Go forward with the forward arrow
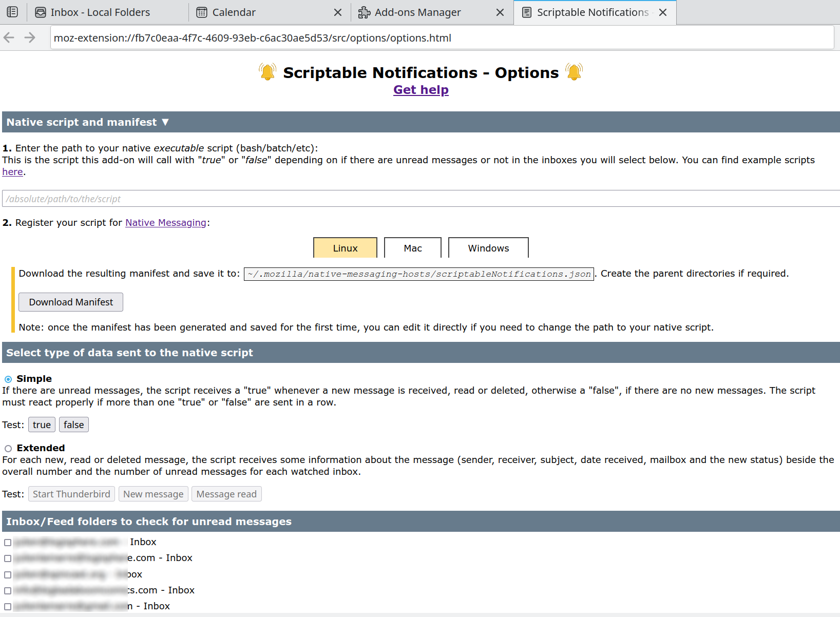 click(x=30, y=37)
